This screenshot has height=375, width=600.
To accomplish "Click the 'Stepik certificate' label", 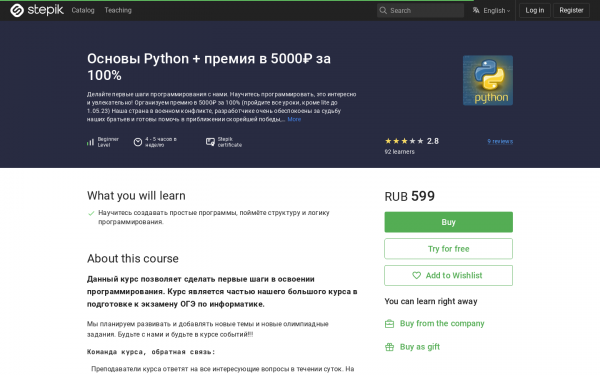I will pyautogui.click(x=230, y=142).
